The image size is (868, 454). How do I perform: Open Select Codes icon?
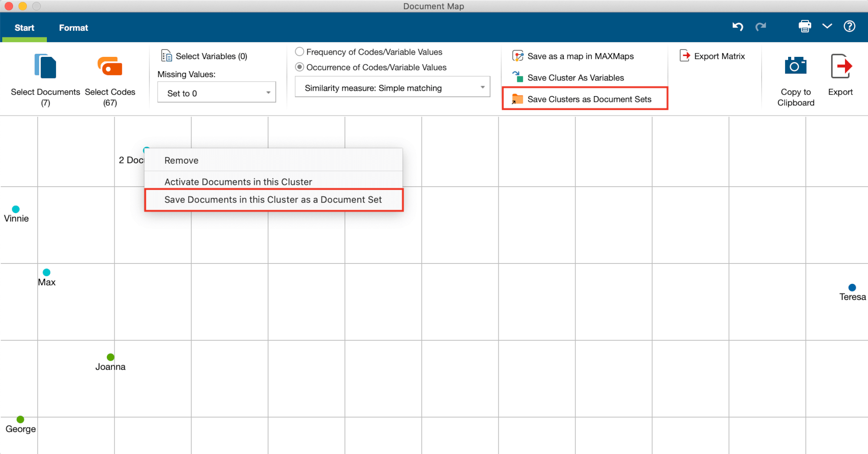point(110,66)
